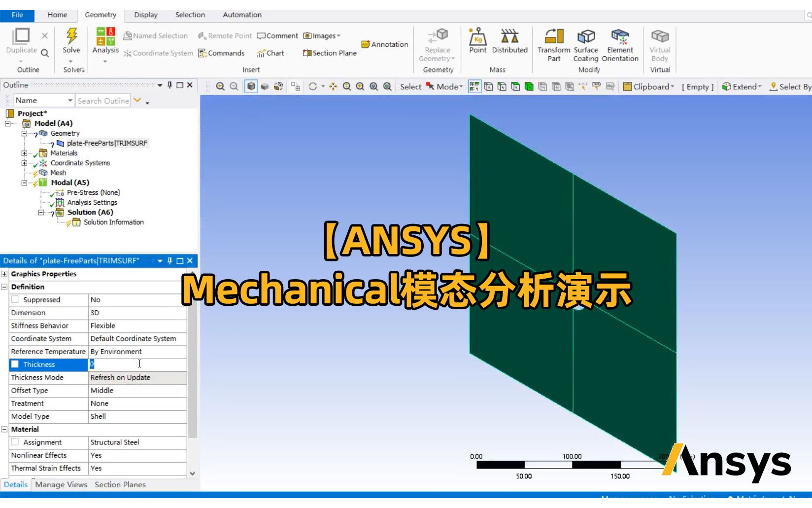Select the Mesh tree item
Screen dimensions: 812x508
pos(58,173)
